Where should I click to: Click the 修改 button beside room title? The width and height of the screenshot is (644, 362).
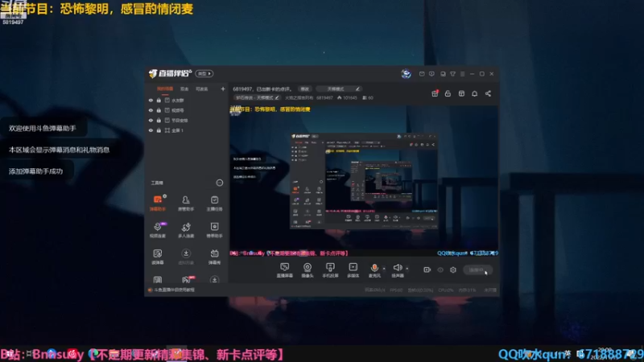[x=305, y=88]
